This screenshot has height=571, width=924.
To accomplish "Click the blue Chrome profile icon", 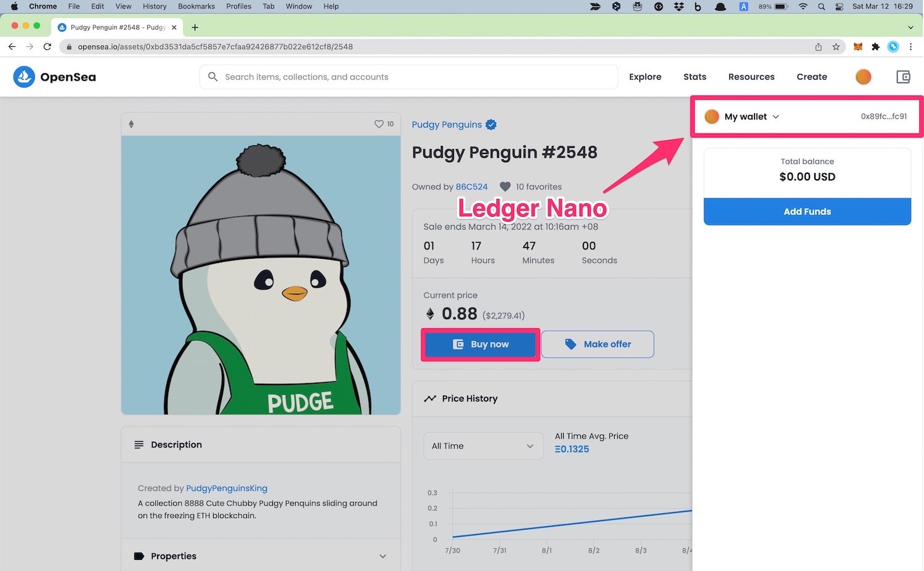I will coord(893,47).
